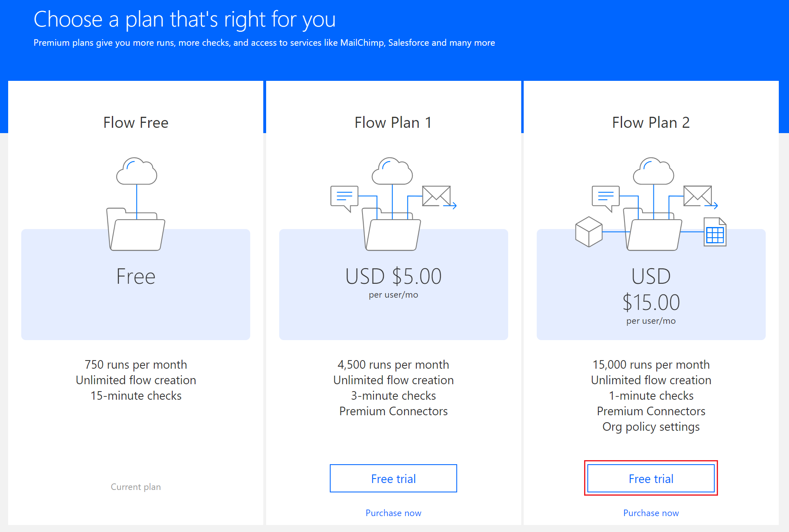
Task: Click the chat bubble icon in Flow Plan 2
Action: pos(605,197)
